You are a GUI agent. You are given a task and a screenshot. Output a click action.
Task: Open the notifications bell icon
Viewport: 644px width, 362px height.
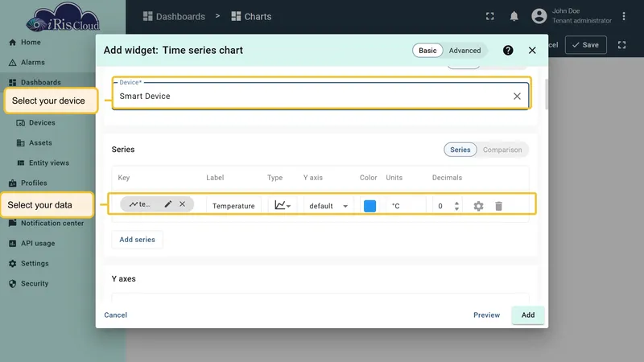[x=514, y=16]
